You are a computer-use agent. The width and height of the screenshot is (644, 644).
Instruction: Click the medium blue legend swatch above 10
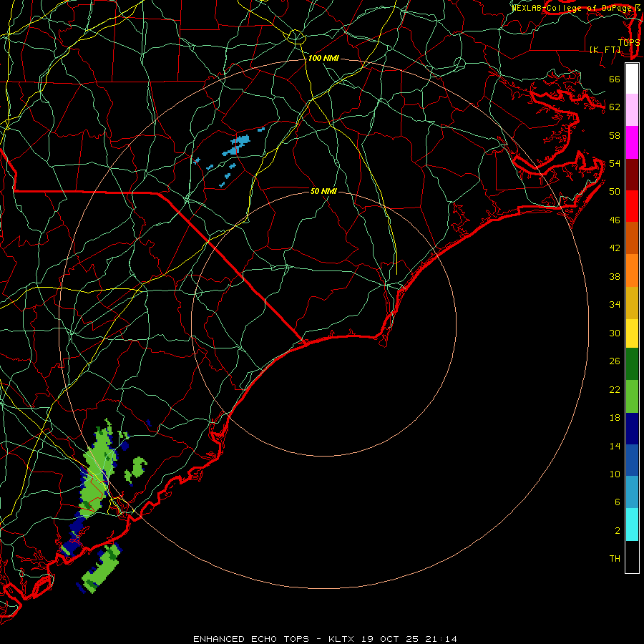click(x=632, y=460)
